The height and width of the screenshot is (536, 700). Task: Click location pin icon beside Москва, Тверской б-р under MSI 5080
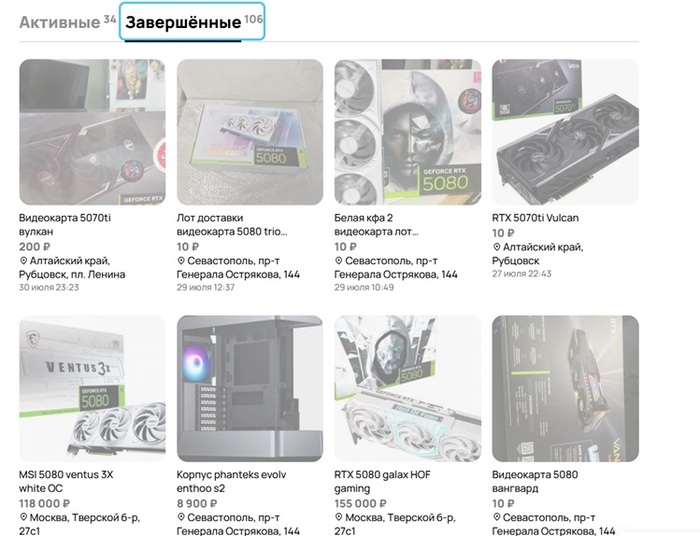(x=23, y=517)
